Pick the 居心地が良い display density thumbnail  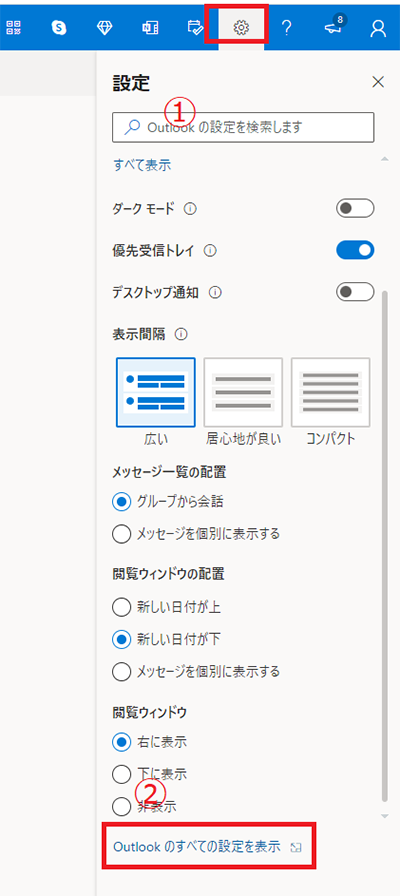[x=243, y=392]
